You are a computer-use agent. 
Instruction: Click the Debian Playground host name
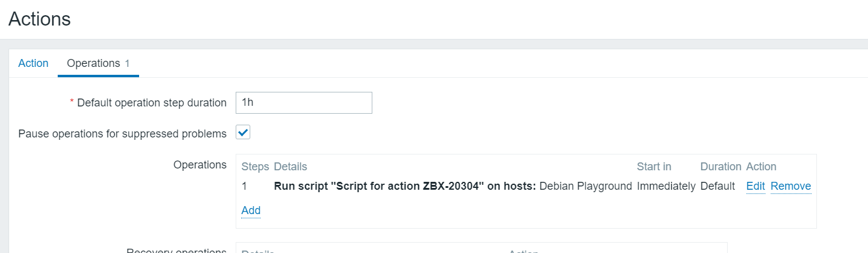586,186
